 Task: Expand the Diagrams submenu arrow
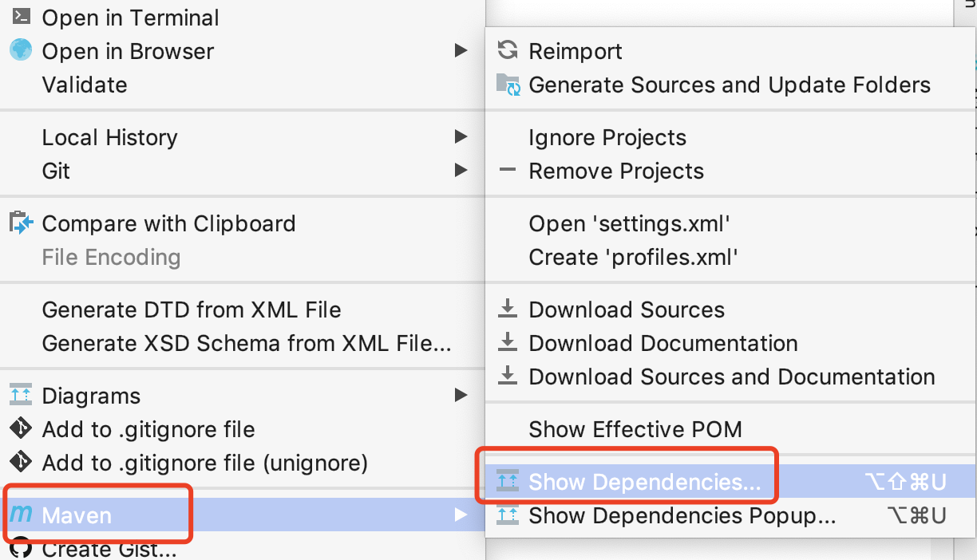pyautogui.click(x=462, y=395)
